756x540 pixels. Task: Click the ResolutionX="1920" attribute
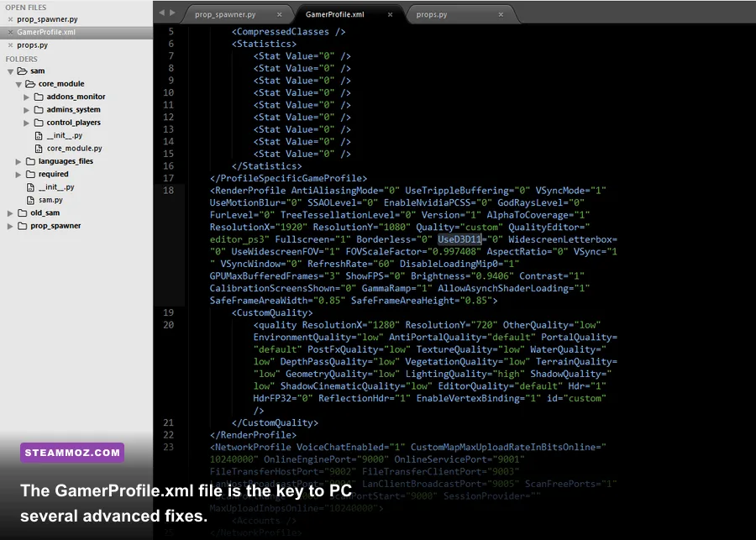coord(259,227)
